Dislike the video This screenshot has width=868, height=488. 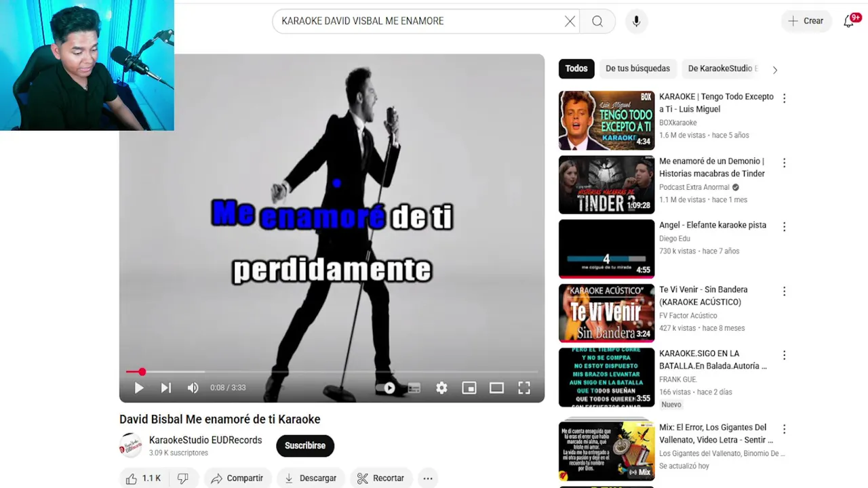(183, 478)
